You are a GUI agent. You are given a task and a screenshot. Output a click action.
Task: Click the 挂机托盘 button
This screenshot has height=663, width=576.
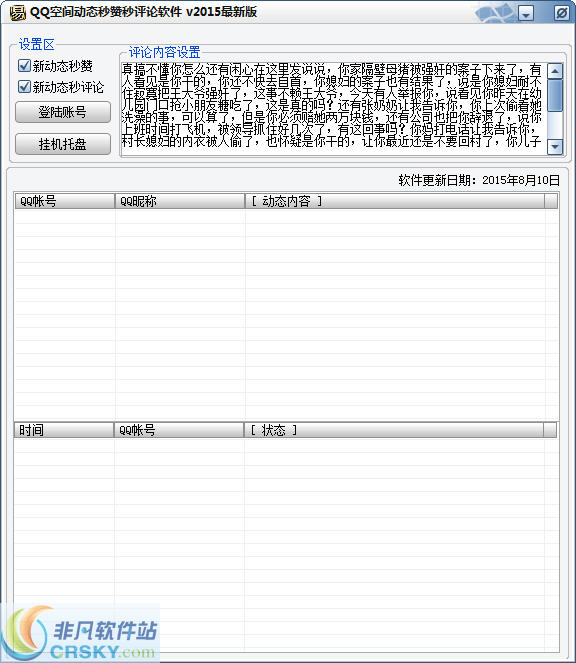[x=63, y=144]
